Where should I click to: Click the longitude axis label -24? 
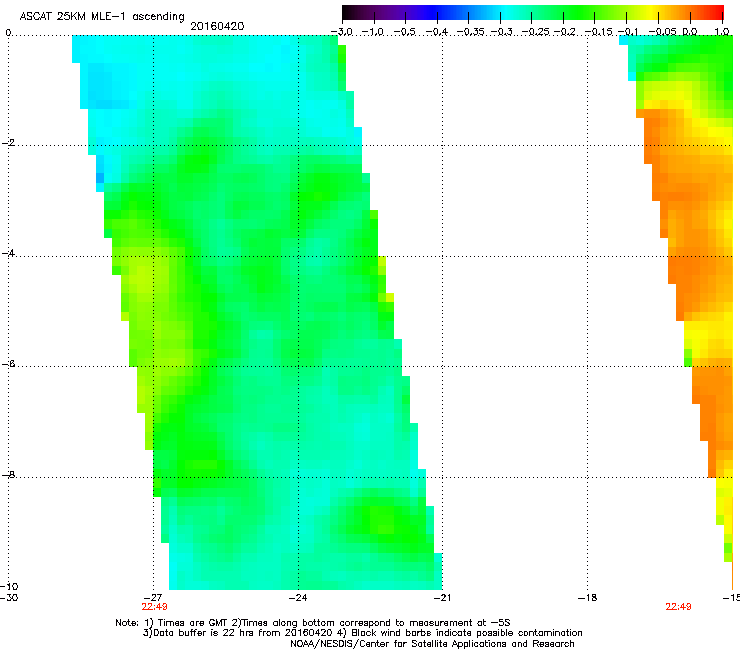(298, 597)
